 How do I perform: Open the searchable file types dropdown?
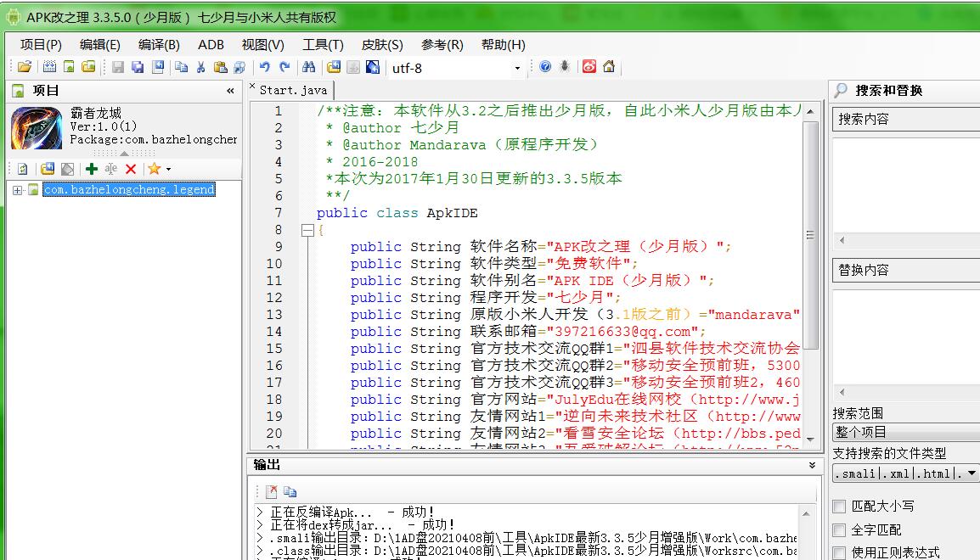coord(972,473)
